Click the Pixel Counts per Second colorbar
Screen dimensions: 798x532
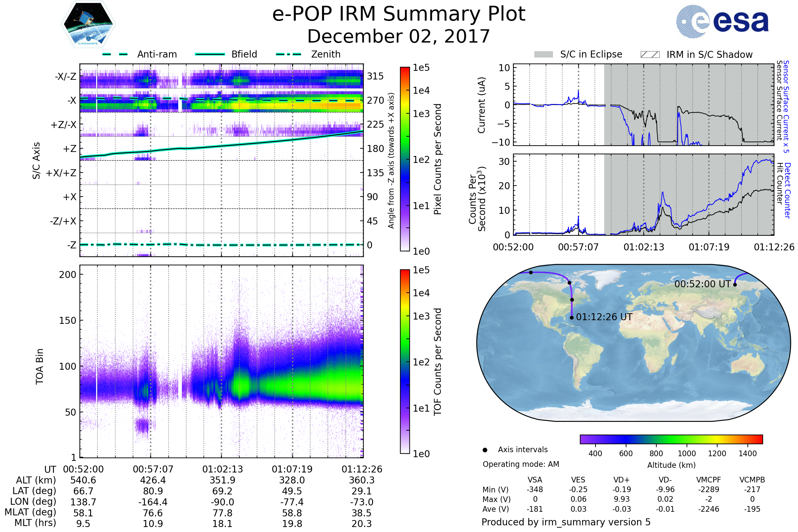405,159
